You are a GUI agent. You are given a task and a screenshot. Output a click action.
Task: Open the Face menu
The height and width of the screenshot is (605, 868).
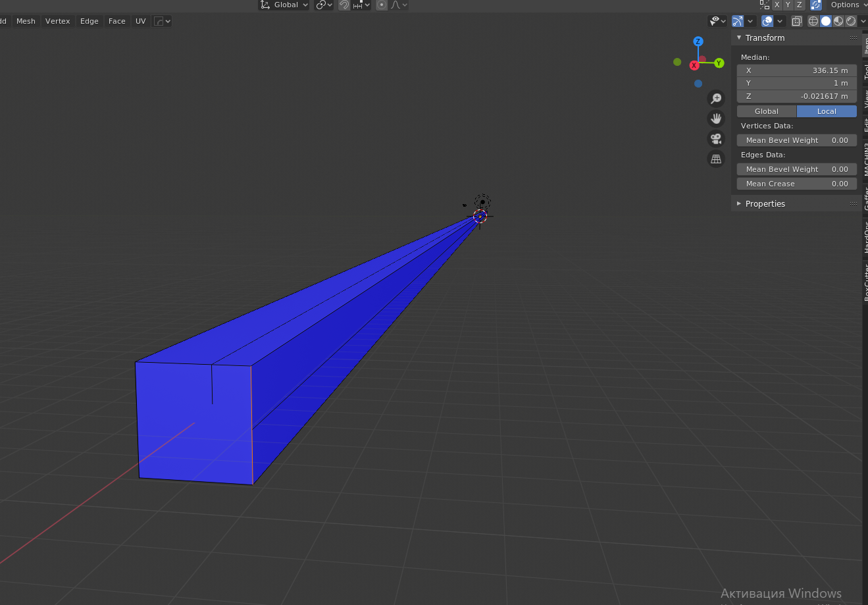pyautogui.click(x=117, y=21)
